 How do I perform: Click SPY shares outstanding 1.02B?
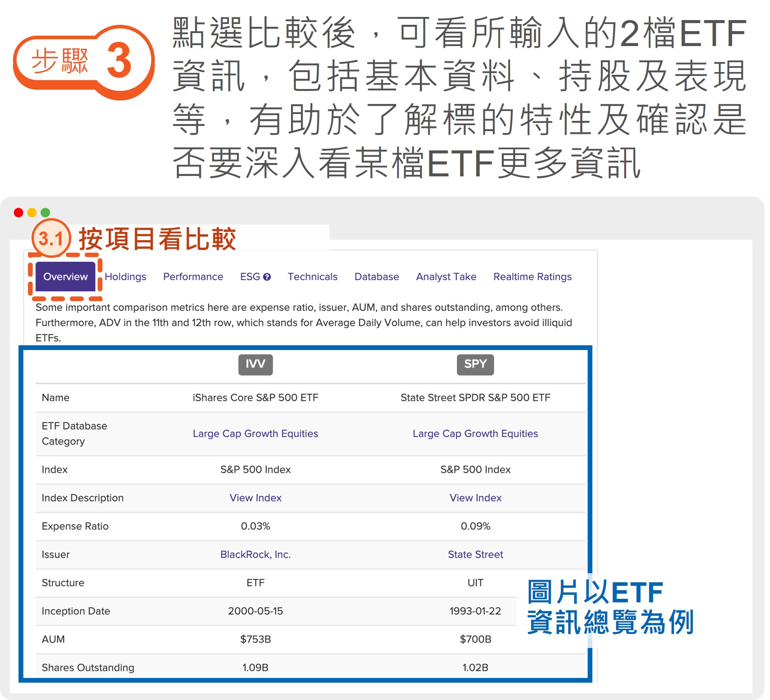(475, 667)
